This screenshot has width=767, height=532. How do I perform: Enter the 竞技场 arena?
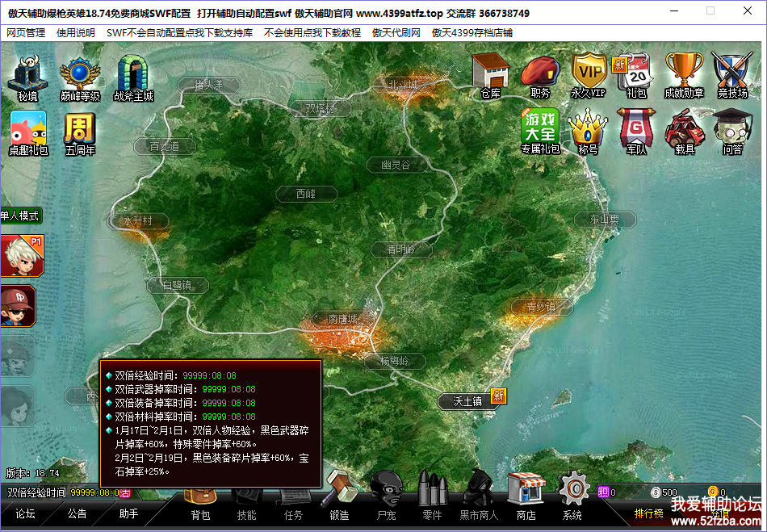731,74
